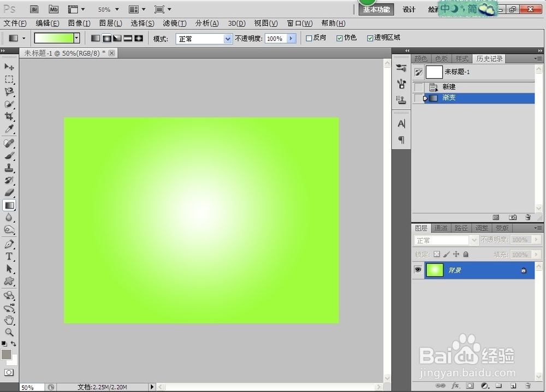Select the 新建 history state

point(473,87)
